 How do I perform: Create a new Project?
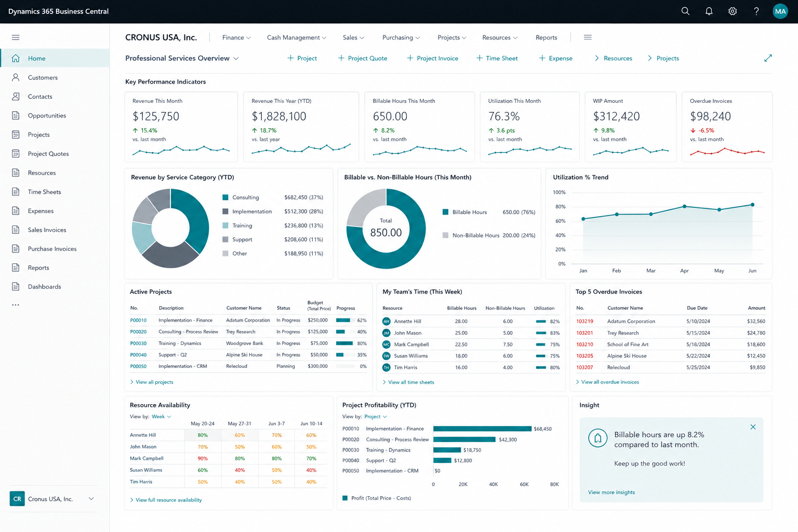coord(302,58)
